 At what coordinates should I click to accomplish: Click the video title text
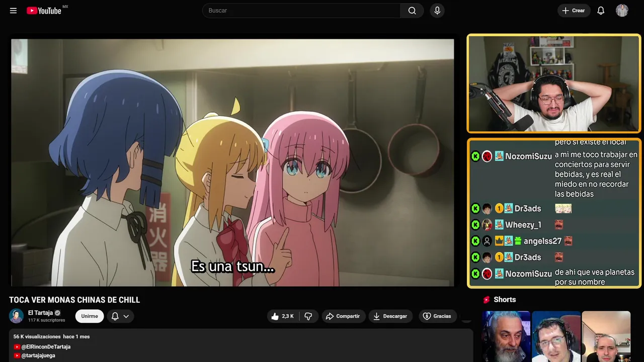click(x=74, y=300)
